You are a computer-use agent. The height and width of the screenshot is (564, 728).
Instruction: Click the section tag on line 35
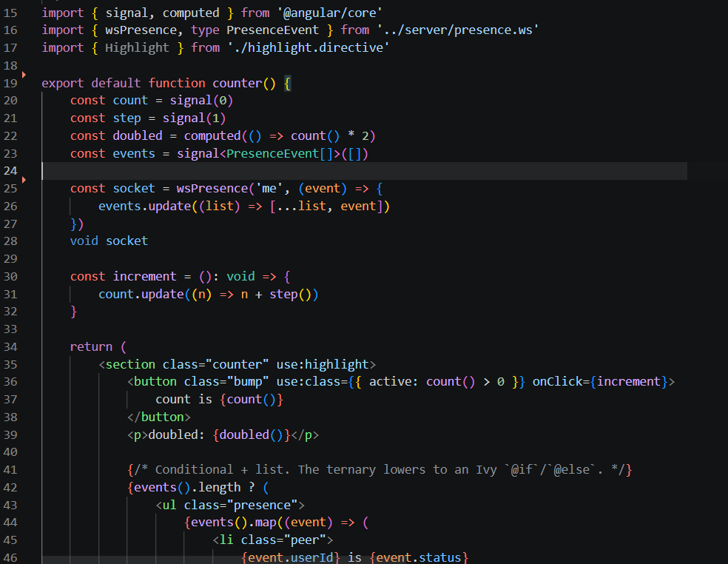point(130,365)
